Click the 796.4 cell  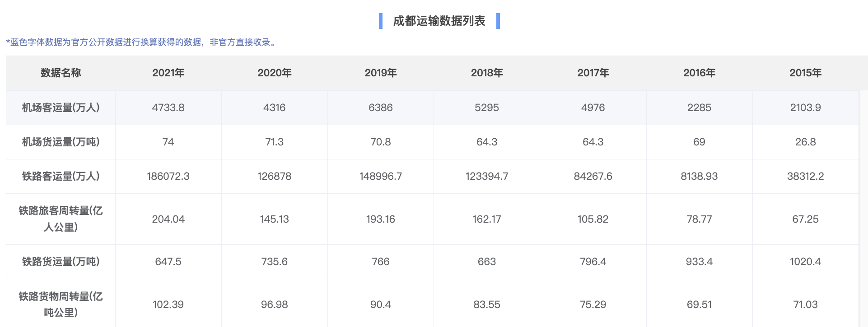click(x=593, y=262)
